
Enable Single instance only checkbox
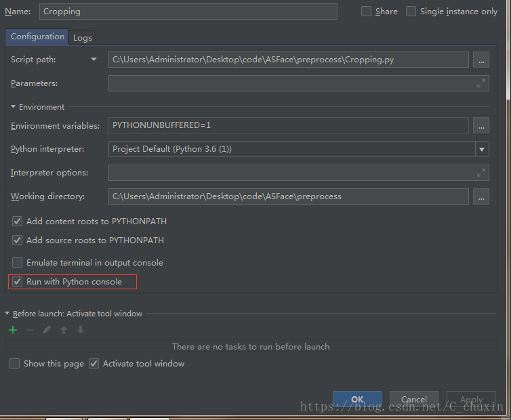411,12
